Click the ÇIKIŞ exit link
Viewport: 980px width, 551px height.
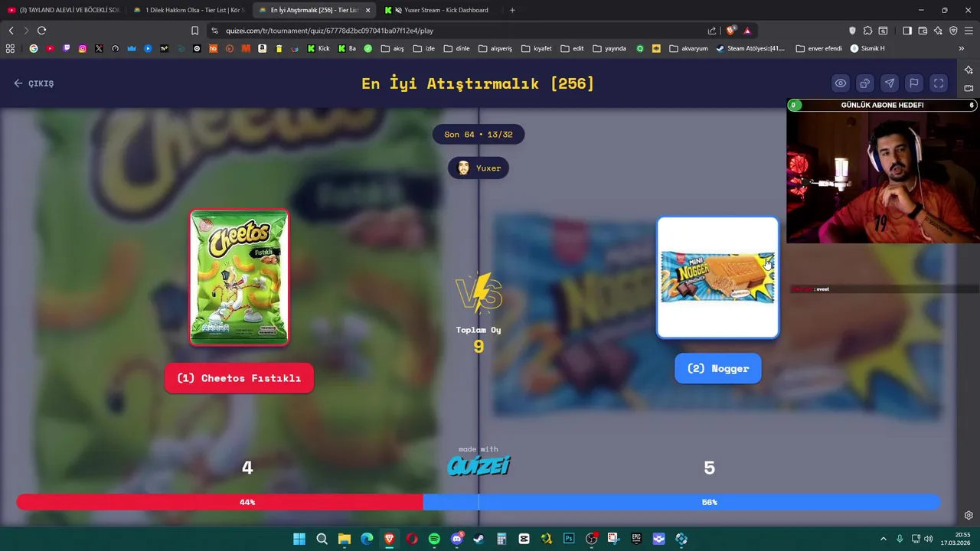[34, 83]
